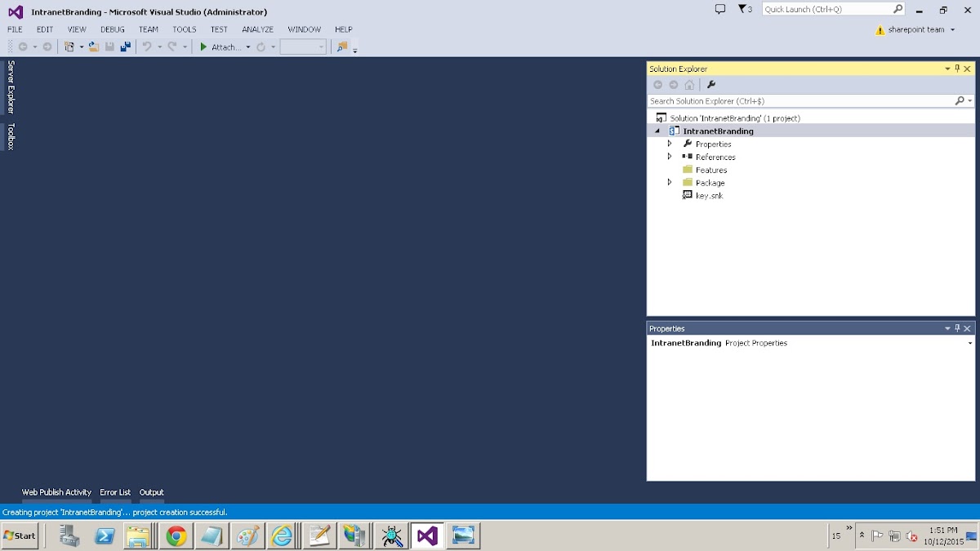
Task: Select the Features folder in Solution Explorer
Action: point(711,170)
